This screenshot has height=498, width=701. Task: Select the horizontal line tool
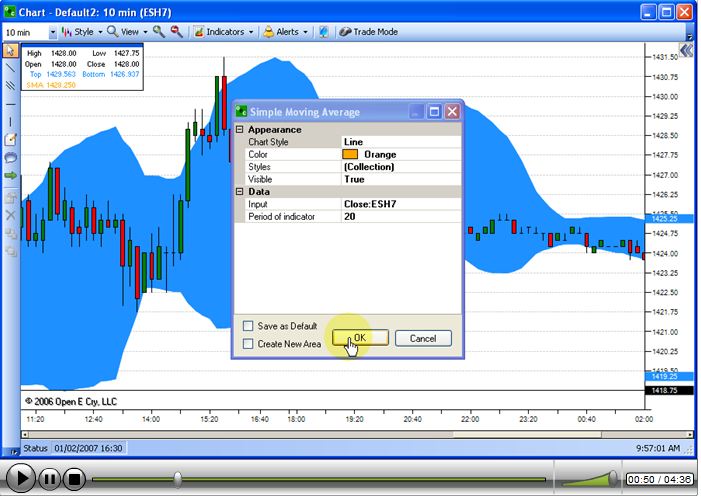click(10, 104)
